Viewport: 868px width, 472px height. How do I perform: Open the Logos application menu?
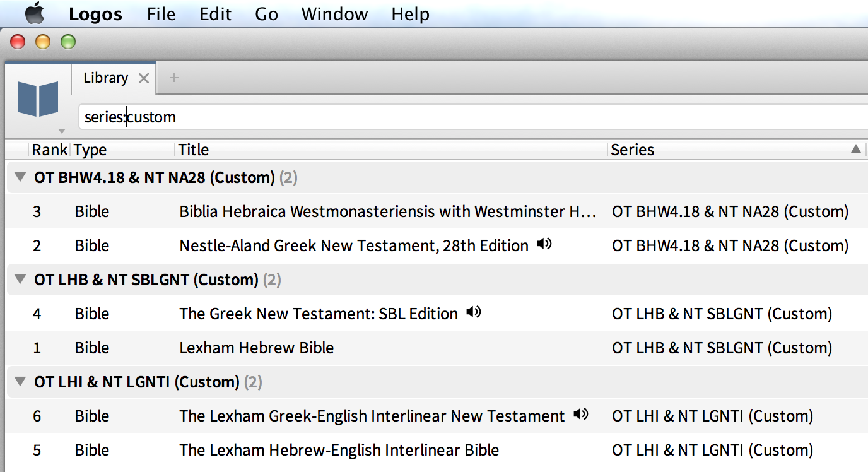click(95, 14)
